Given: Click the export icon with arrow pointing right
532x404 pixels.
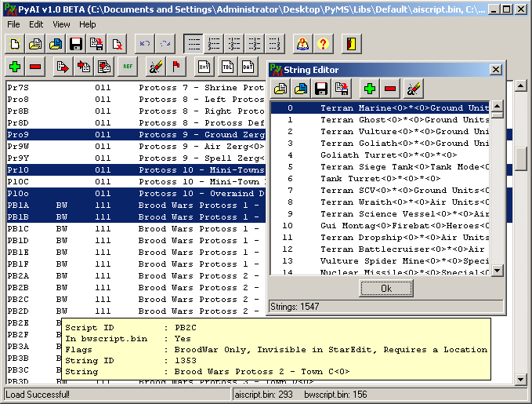Looking at the screenshot, I should click(63, 67).
